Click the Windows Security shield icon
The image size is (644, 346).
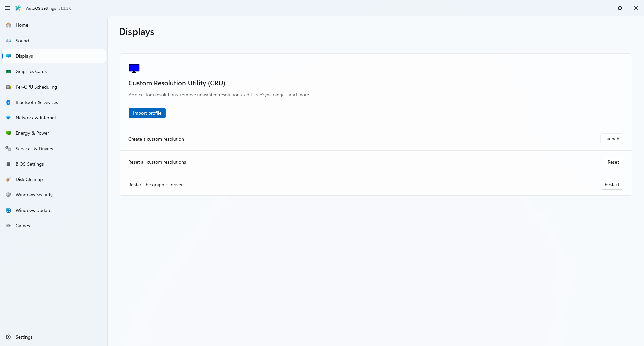click(x=8, y=195)
